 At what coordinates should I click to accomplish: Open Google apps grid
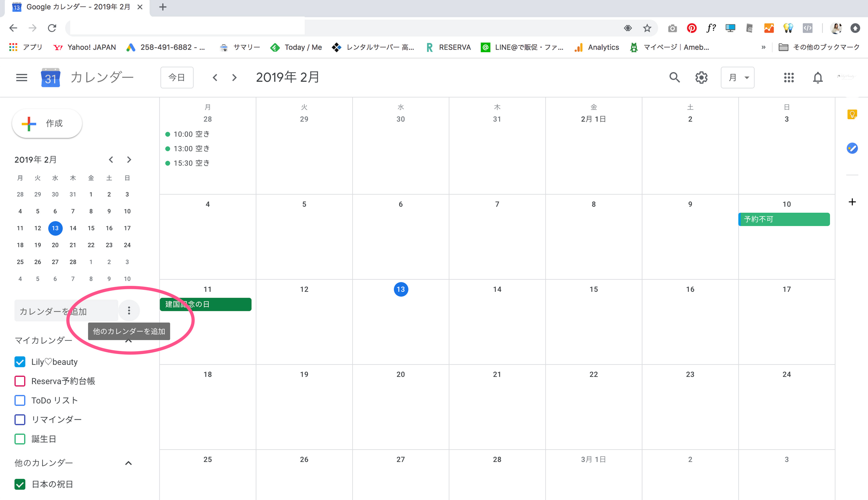coord(789,78)
